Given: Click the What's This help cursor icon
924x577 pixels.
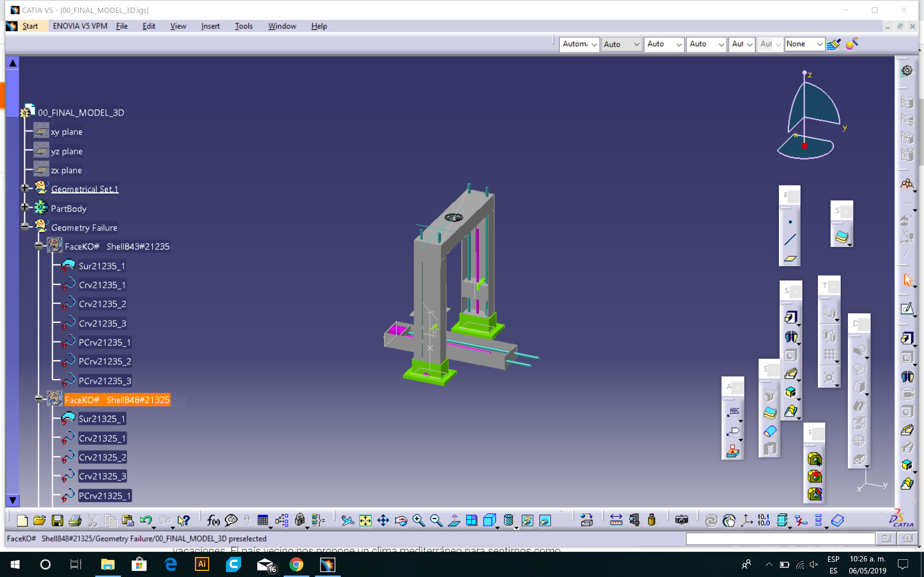Looking at the screenshot, I should 183,520.
